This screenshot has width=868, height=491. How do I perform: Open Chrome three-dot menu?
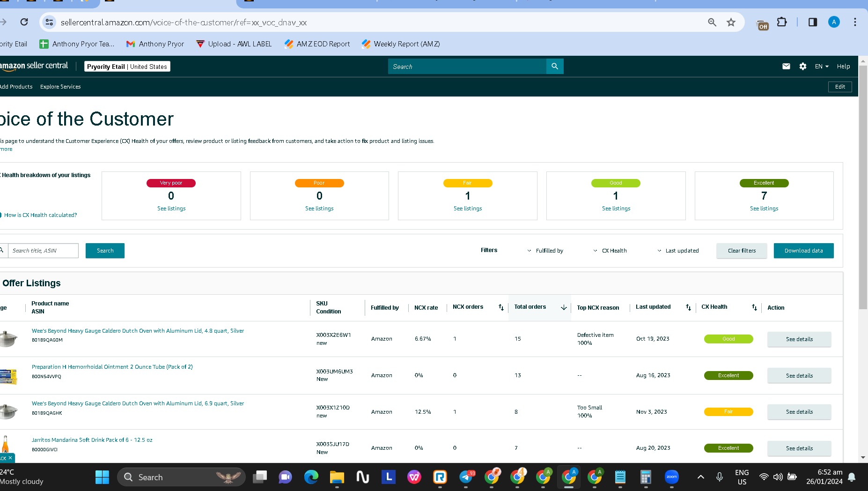[x=855, y=22]
